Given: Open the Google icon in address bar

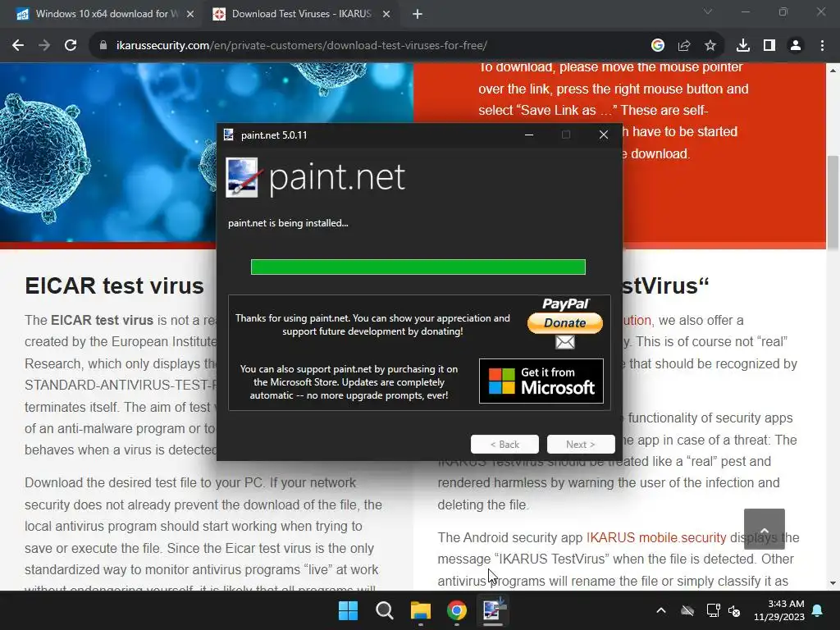Looking at the screenshot, I should [658, 46].
